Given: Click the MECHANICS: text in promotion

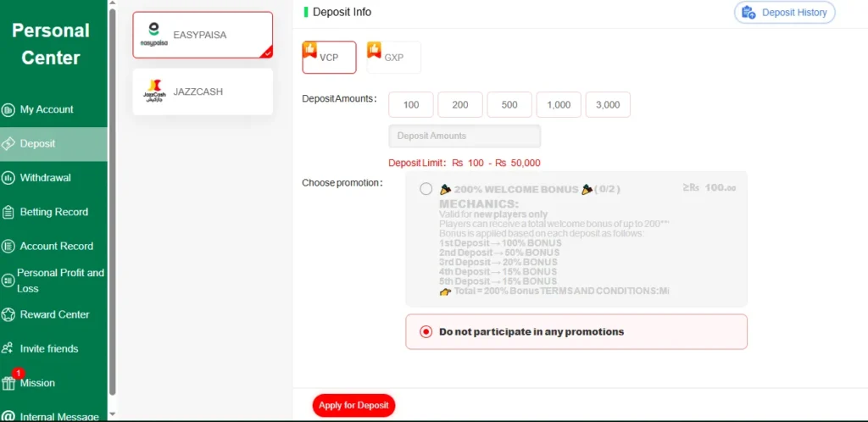Looking at the screenshot, I should [479, 204].
